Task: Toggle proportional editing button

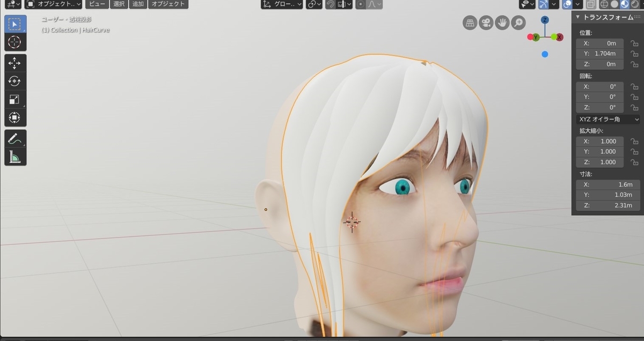Action: click(361, 4)
